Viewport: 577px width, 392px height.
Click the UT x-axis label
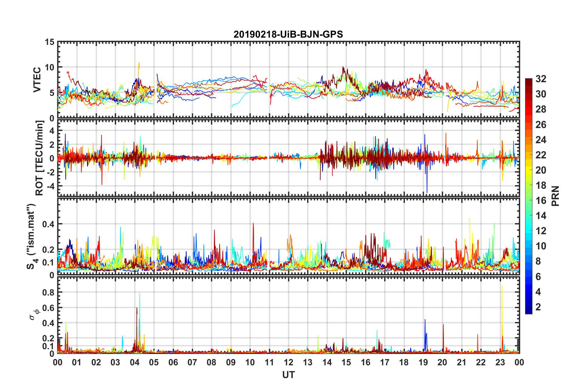288,375
